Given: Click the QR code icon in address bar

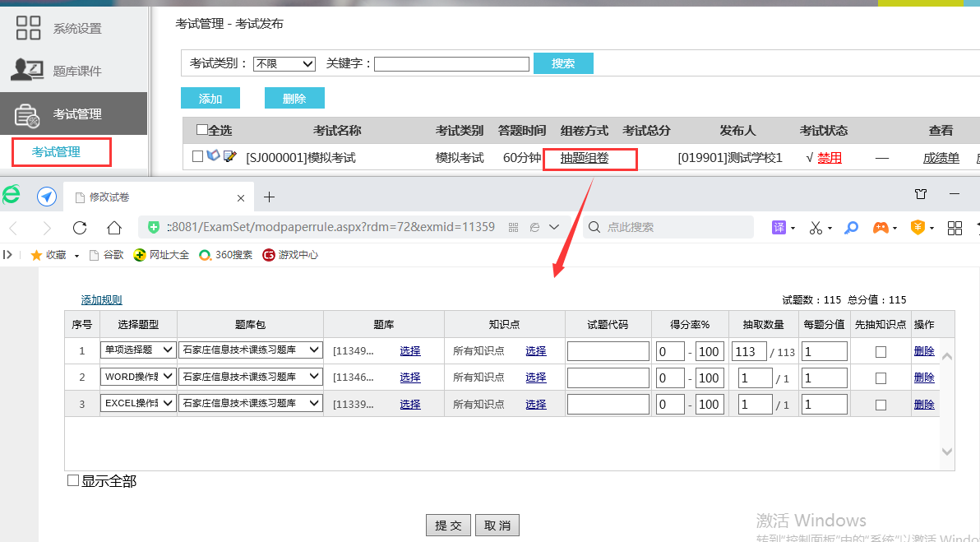Looking at the screenshot, I should (x=514, y=228).
